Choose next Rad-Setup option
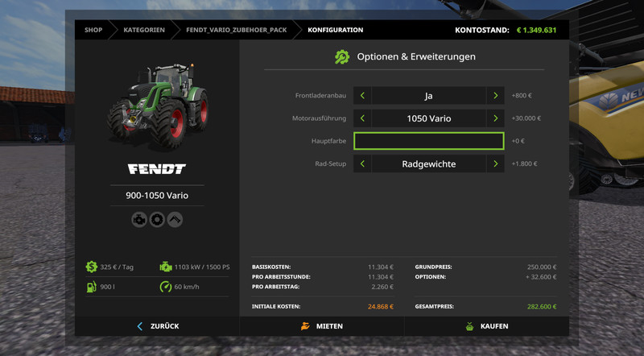The image size is (644, 356). pos(495,164)
